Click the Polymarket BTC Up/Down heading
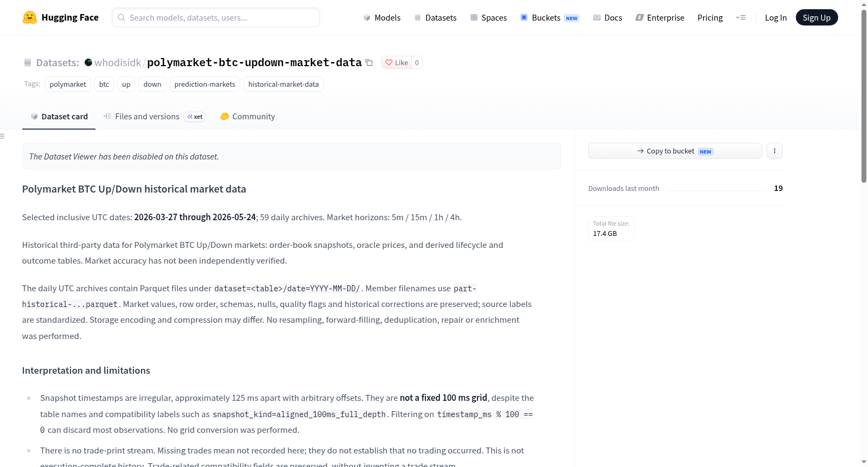 134,189
